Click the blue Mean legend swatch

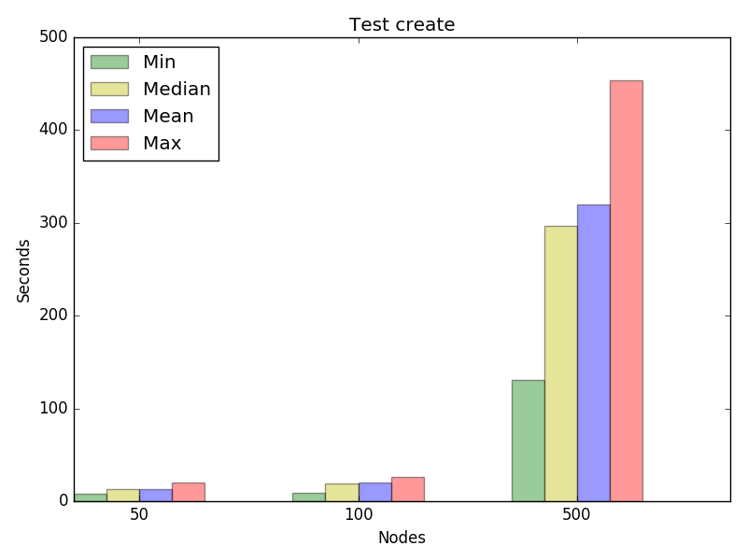[x=109, y=117]
